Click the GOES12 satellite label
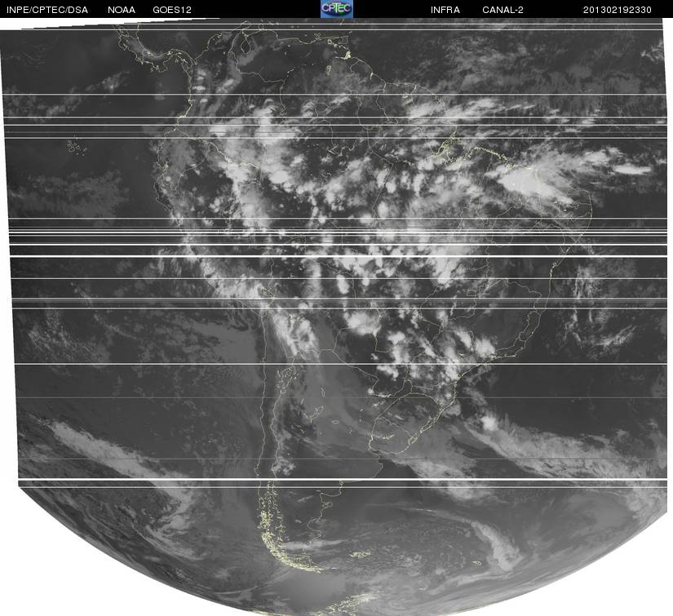This screenshot has width=673, height=616. (172, 10)
